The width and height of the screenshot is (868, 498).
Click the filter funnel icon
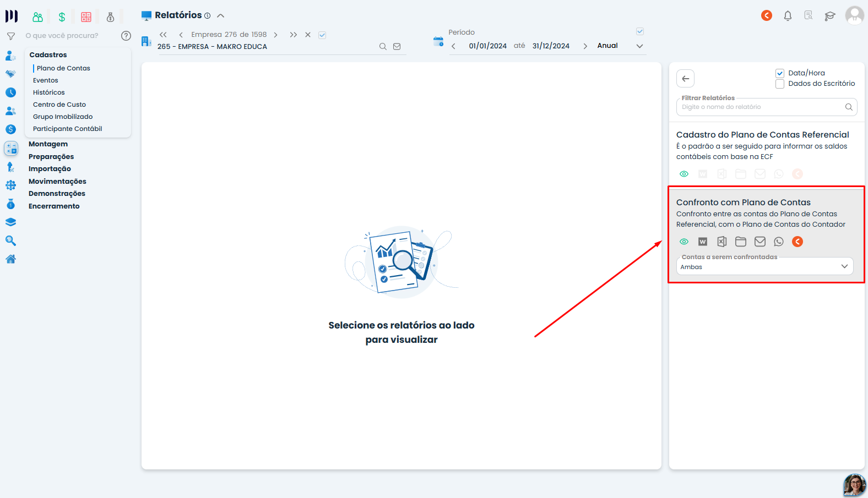(x=10, y=36)
